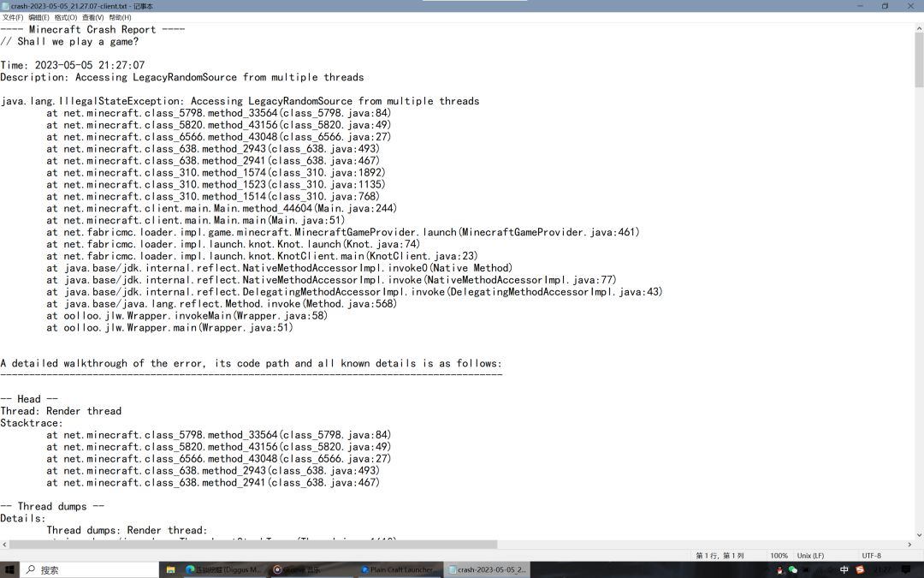Click the Knot.launch(Knot.java:74) line
This screenshot has width=924, height=578.
234,244
